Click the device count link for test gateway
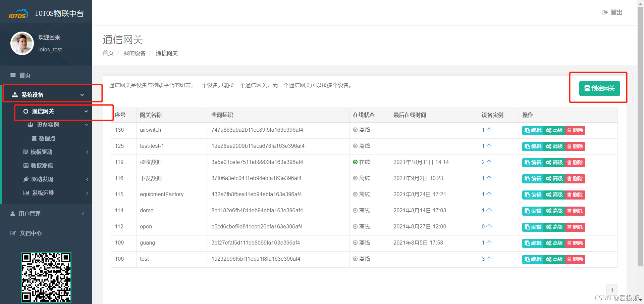 click(x=486, y=259)
